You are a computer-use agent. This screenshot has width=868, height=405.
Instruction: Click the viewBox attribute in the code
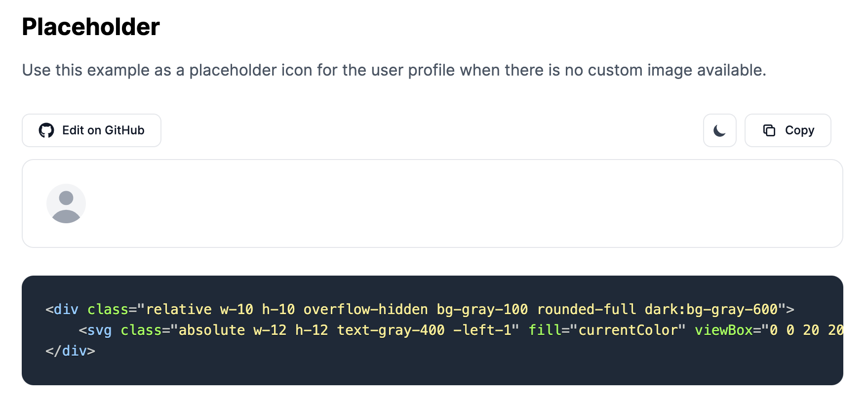click(x=724, y=329)
